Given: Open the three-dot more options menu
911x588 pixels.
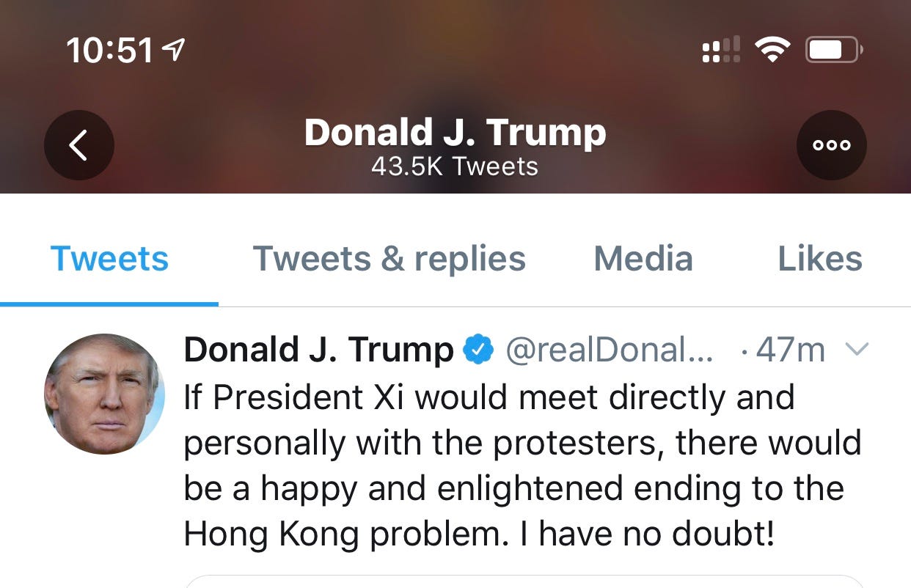Looking at the screenshot, I should [x=832, y=145].
